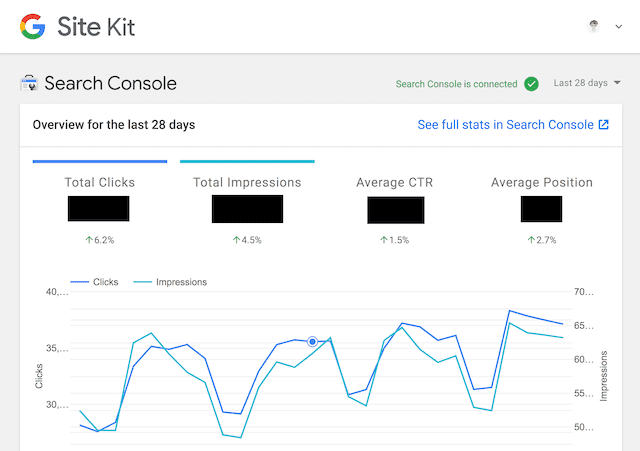Viewport: 640px width, 451px height.
Task: Click the Total Impressions green arrow
Action: (x=237, y=241)
